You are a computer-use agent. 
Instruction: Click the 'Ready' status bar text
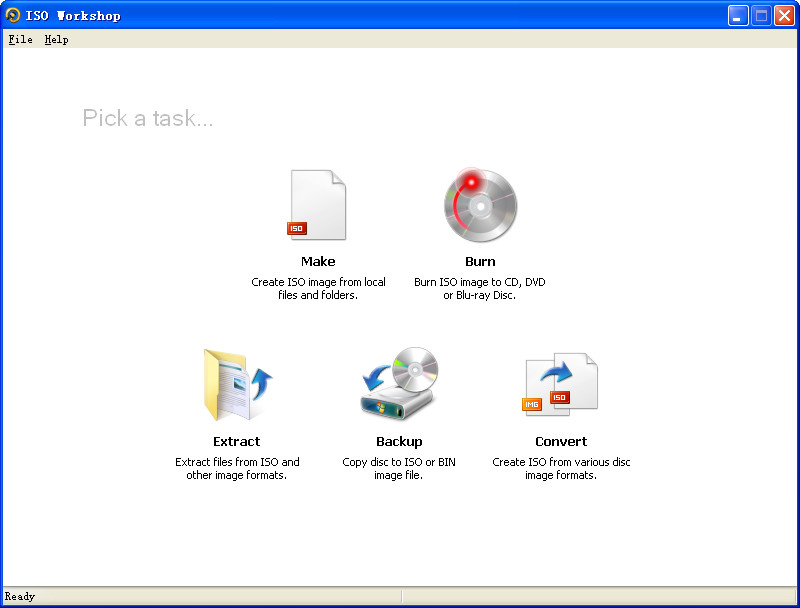(20, 596)
